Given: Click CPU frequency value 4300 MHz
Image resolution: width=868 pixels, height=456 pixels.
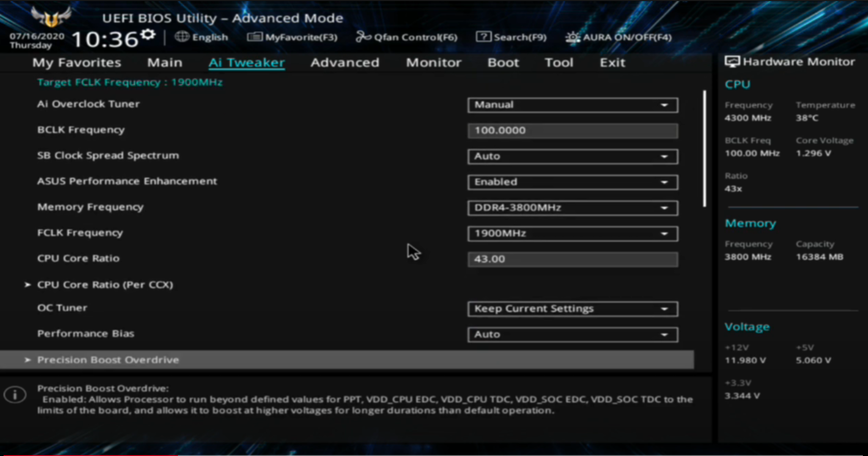Looking at the screenshot, I should coord(748,118).
